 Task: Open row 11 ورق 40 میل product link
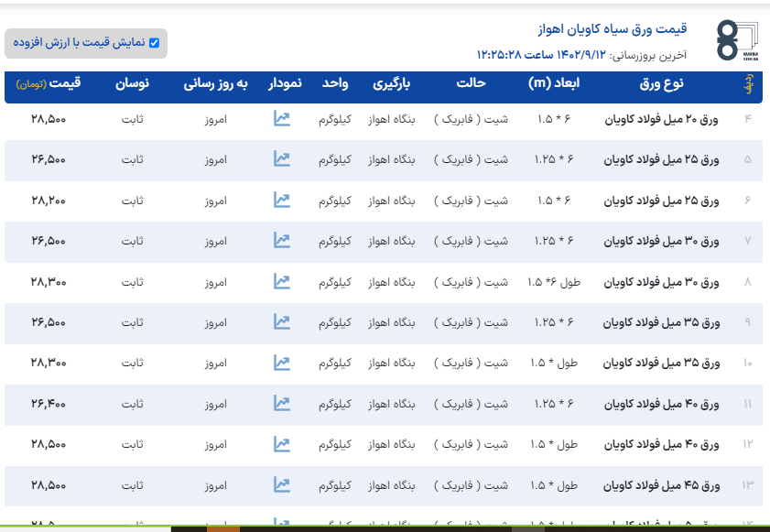(661, 404)
